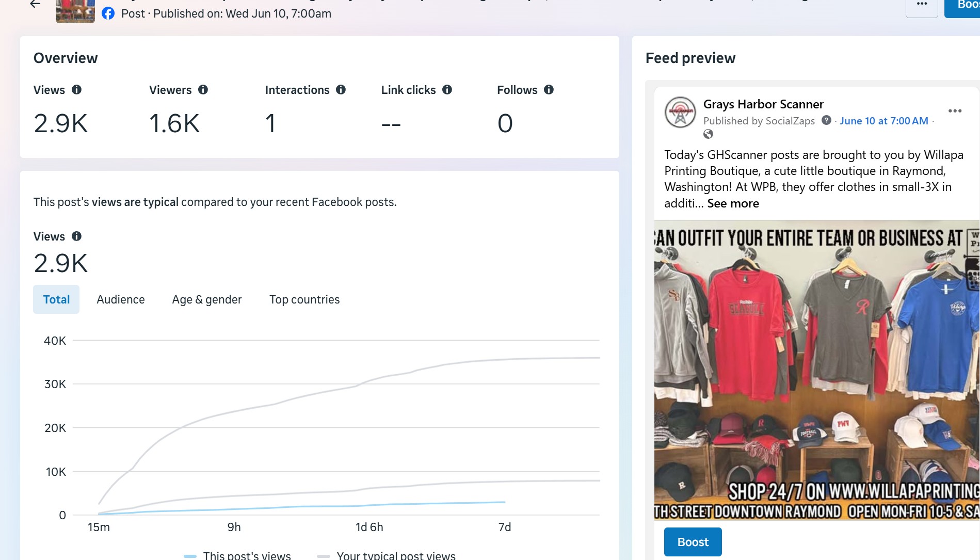
Task: Open the June 10 at 7:00 AM timestamp link
Action: pyautogui.click(x=884, y=121)
